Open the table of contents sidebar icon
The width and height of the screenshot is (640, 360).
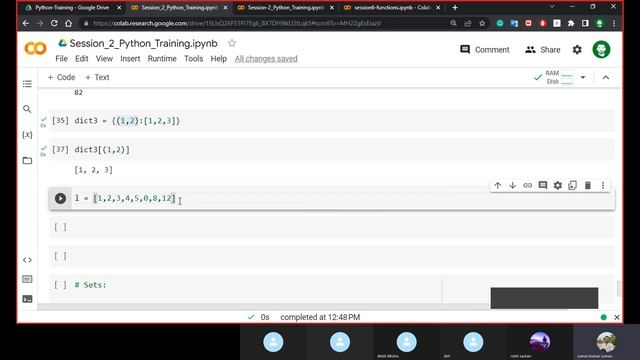(x=27, y=84)
